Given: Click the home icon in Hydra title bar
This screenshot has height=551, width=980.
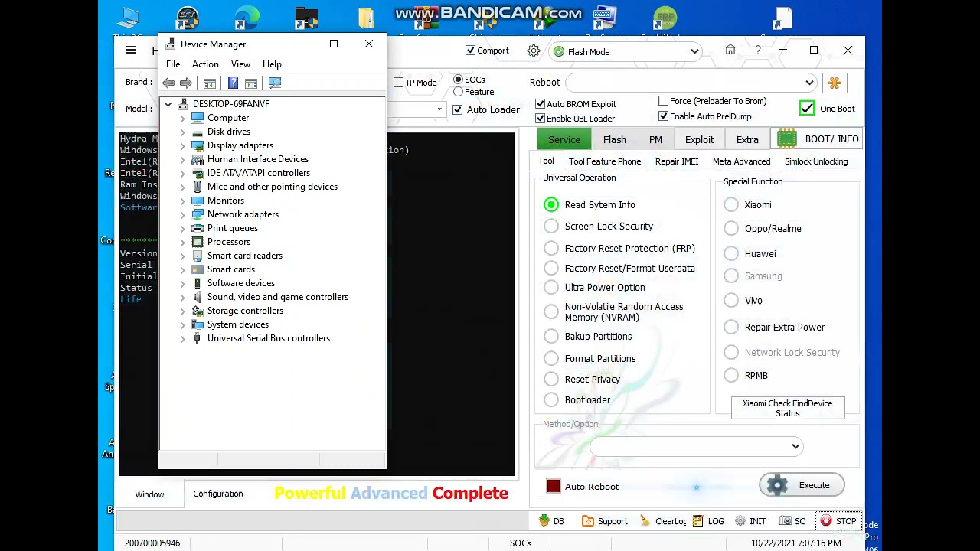Looking at the screenshot, I should coord(730,51).
